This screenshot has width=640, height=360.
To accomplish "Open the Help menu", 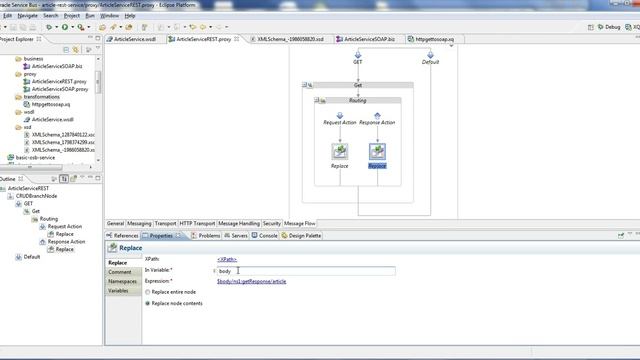I will coord(130,16).
